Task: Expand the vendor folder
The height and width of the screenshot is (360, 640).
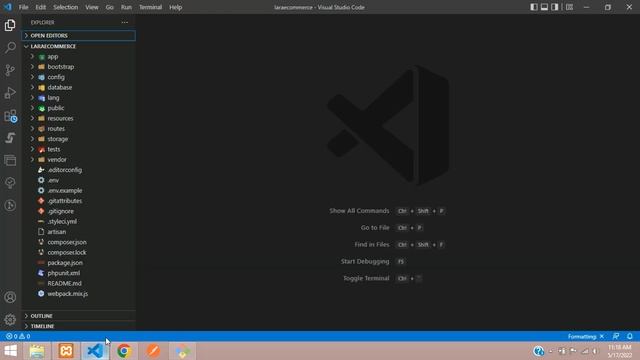Action: [78, 160]
